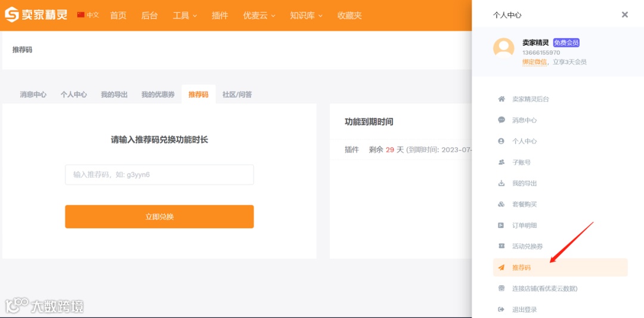This screenshot has width=644, height=318.
Task: Close the 个人中心 side panel
Action: [x=625, y=15]
